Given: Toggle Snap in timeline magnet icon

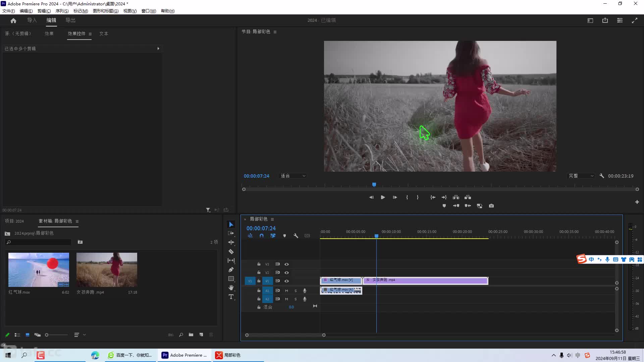Looking at the screenshot, I should (262, 236).
